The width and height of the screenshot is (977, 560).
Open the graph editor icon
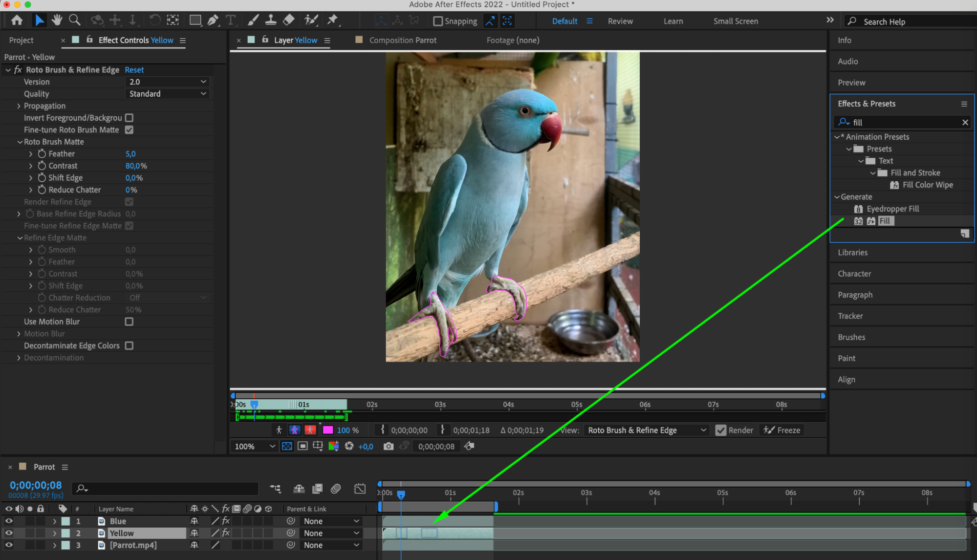[x=360, y=489]
